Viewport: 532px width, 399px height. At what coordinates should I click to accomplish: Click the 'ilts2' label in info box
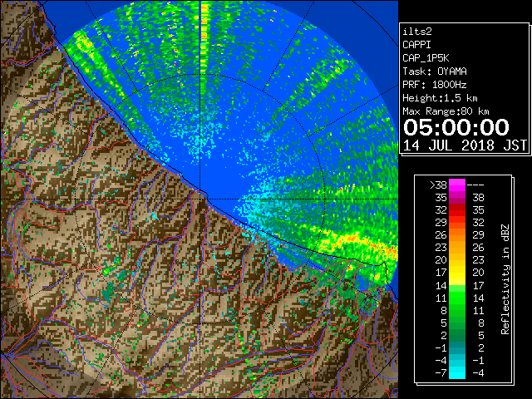point(417,32)
